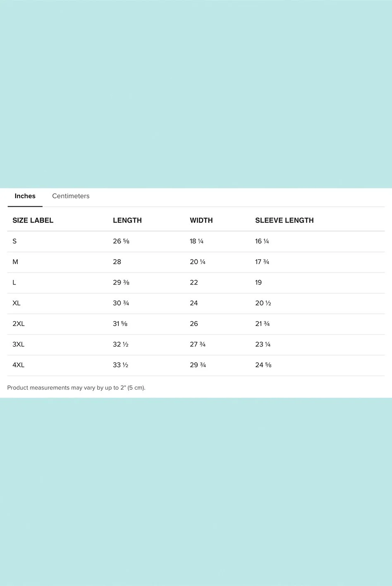Click the 20 ¼ width value for M
392x586 pixels.
click(x=198, y=262)
